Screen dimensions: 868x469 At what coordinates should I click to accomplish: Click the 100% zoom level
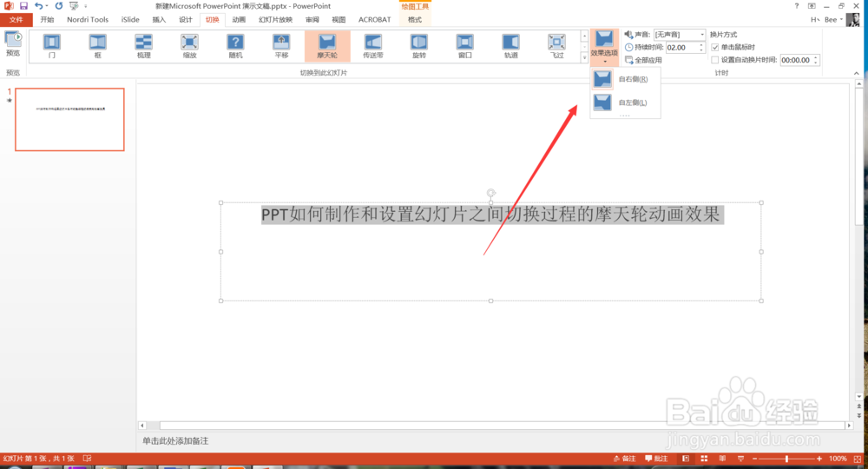(x=838, y=459)
